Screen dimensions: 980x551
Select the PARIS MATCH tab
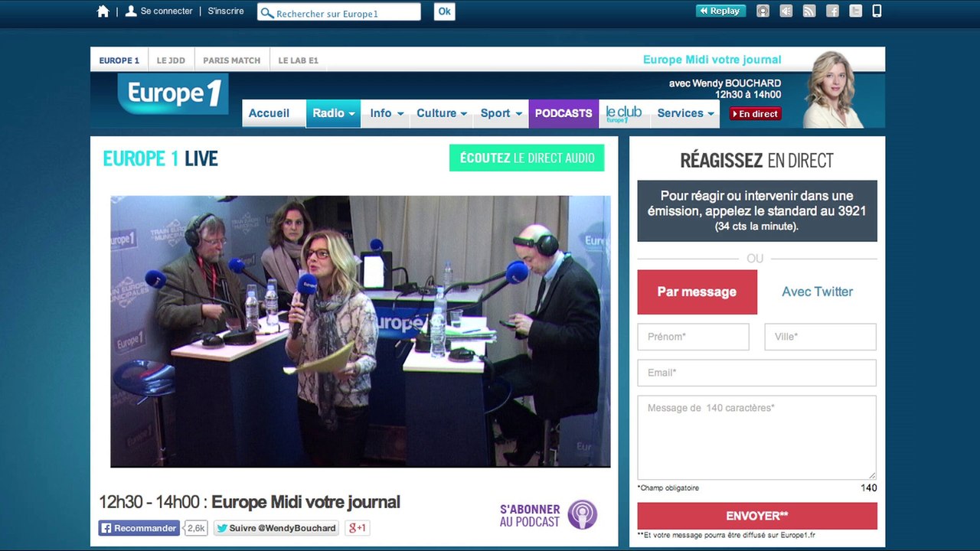pyautogui.click(x=231, y=60)
